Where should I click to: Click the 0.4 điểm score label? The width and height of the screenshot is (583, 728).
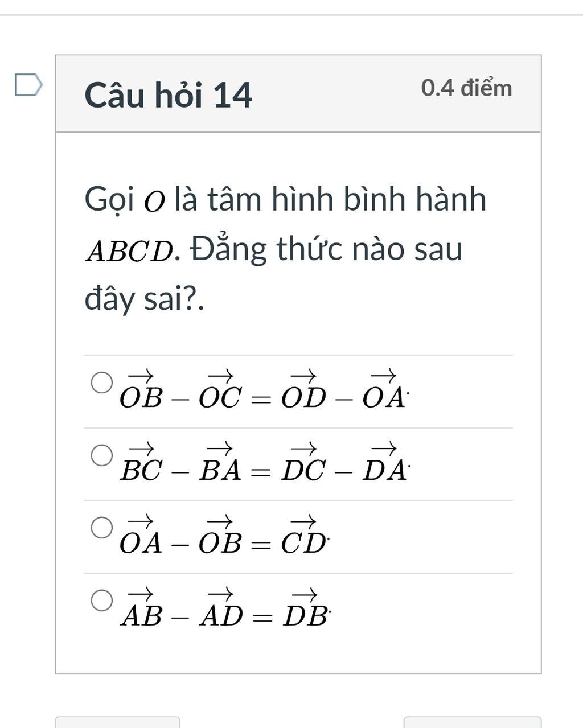click(x=467, y=88)
